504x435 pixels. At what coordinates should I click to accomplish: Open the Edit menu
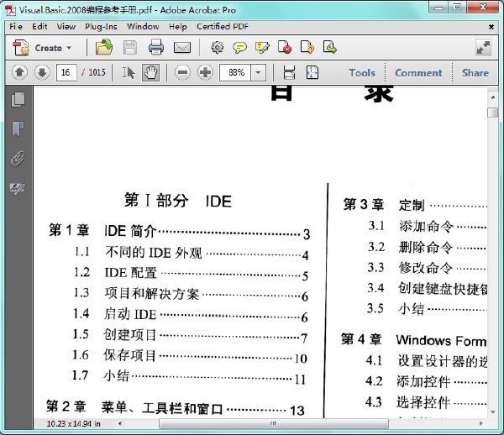pos(39,26)
